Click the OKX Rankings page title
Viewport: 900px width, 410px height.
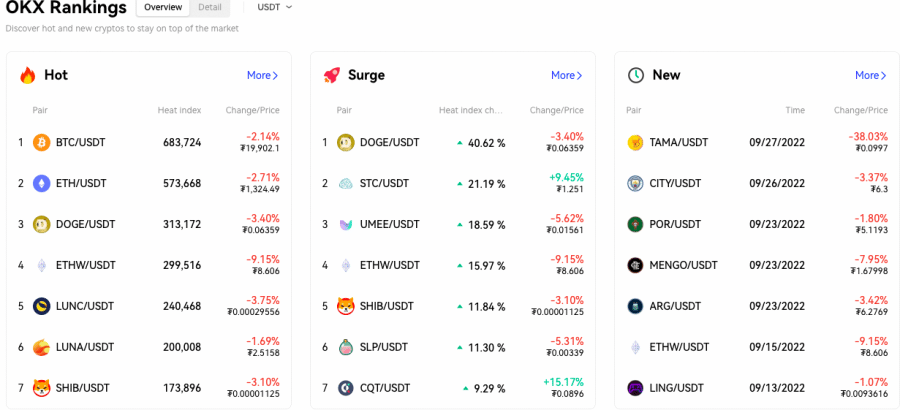pos(66,8)
